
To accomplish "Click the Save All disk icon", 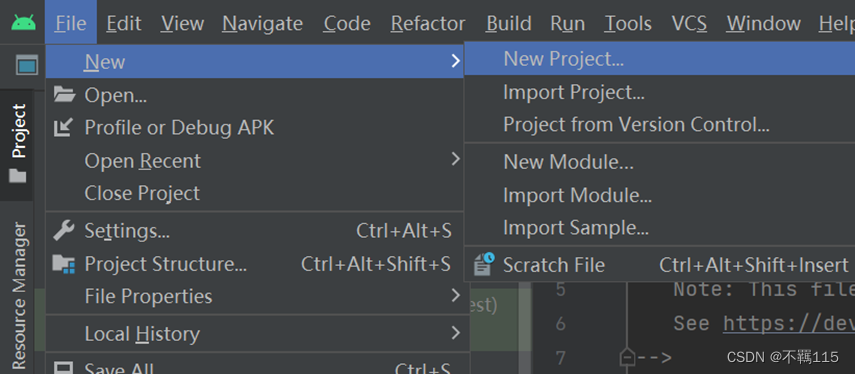I will [x=64, y=368].
